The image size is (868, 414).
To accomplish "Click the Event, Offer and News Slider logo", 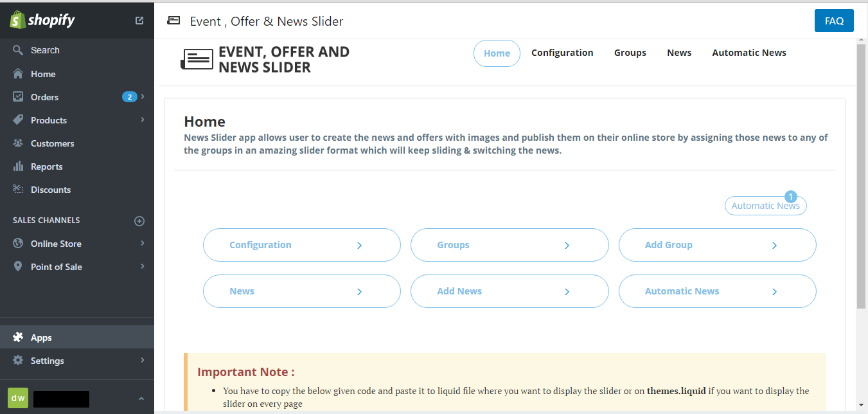I will 265,60.
